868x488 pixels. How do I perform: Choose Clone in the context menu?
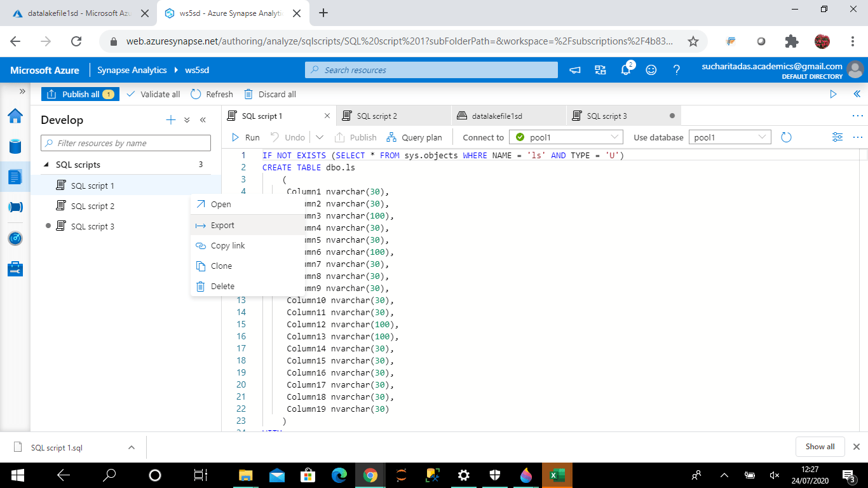221,266
